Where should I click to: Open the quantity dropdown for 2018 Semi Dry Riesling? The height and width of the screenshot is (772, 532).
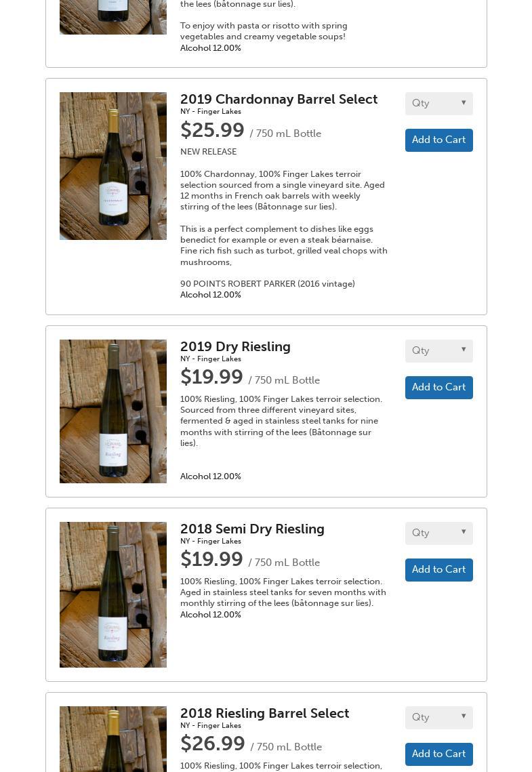pyautogui.click(x=438, y=533)
